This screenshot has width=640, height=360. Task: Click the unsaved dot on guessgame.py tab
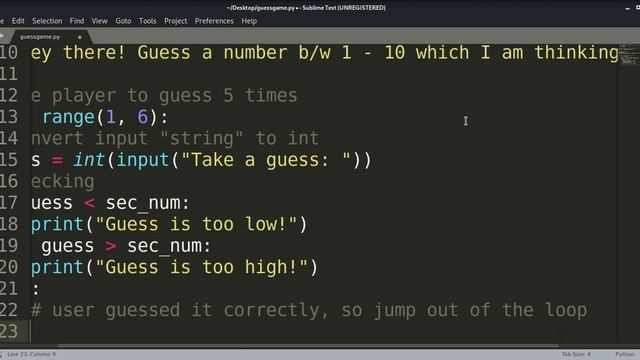click(x=80, y=37)
